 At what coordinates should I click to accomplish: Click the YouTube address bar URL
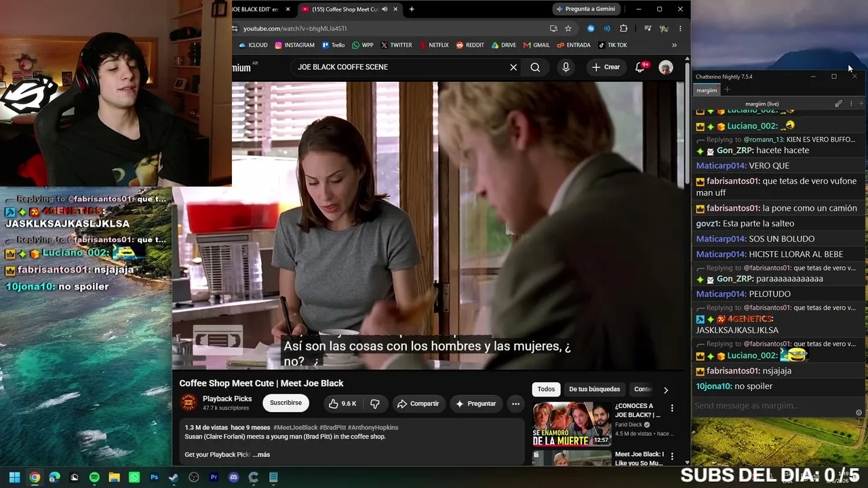click(295, 28)
